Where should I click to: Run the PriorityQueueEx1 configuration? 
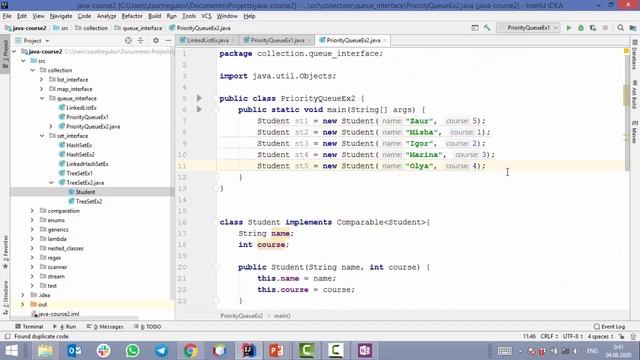point(569,28)
